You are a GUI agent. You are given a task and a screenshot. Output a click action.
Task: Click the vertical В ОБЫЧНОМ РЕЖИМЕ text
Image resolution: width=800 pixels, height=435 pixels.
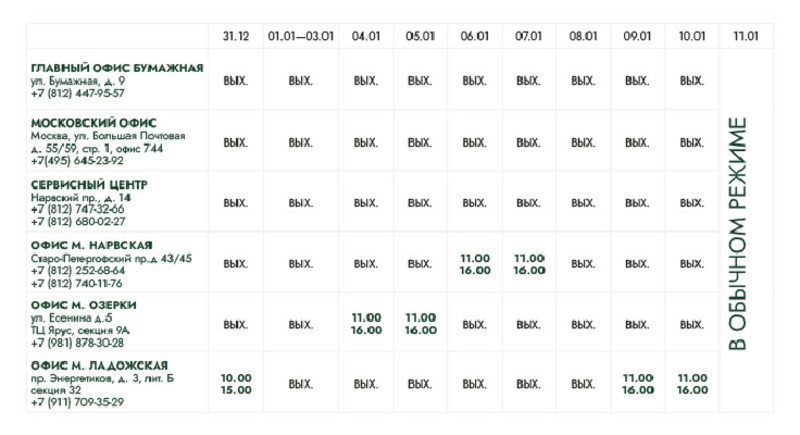[x=738, y=233]
